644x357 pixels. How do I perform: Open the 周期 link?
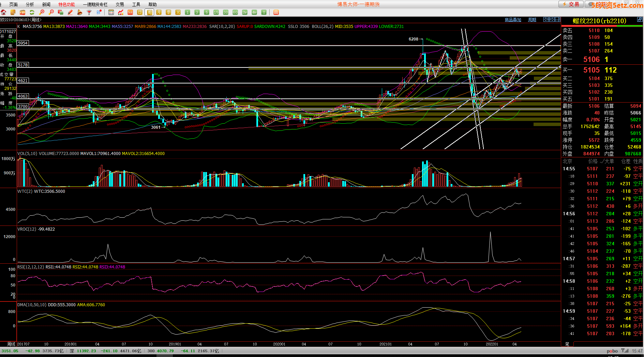click(x=532, y=20)
